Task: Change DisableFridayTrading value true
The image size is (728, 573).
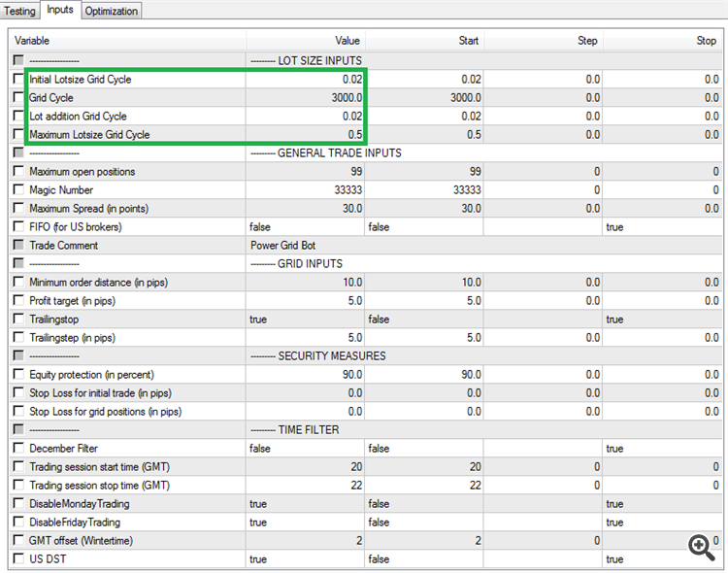Action: 306,522
